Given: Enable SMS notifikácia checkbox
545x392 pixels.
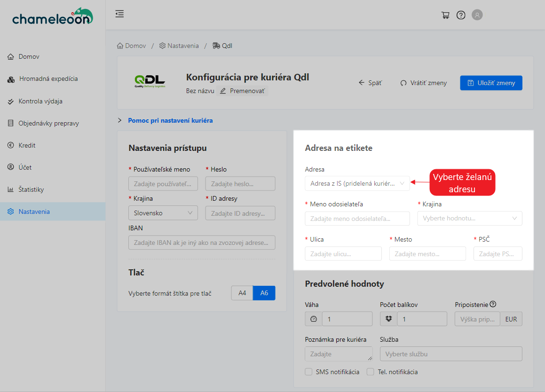Looking at the screenshot, I should (x=308, y=372).
